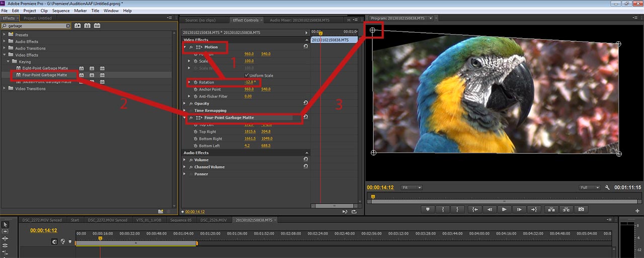644x258 pixels.
Task: Switch to the Project: Untitled tab
Action: point(37,18)
